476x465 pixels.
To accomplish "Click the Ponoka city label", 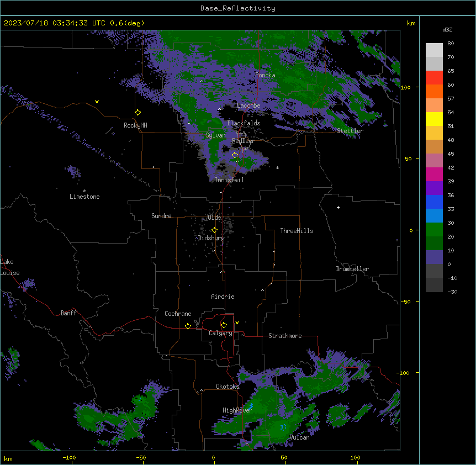I will (x=265, y=75).
